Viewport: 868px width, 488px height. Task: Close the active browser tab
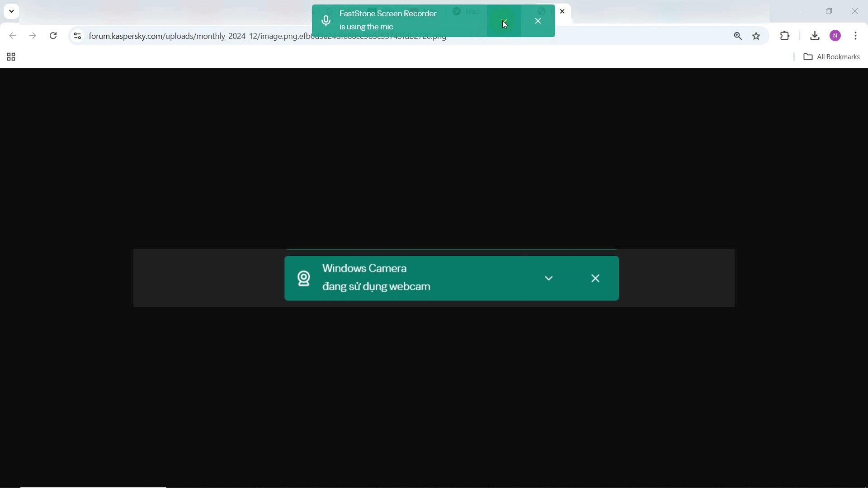[x=562, y=11]
